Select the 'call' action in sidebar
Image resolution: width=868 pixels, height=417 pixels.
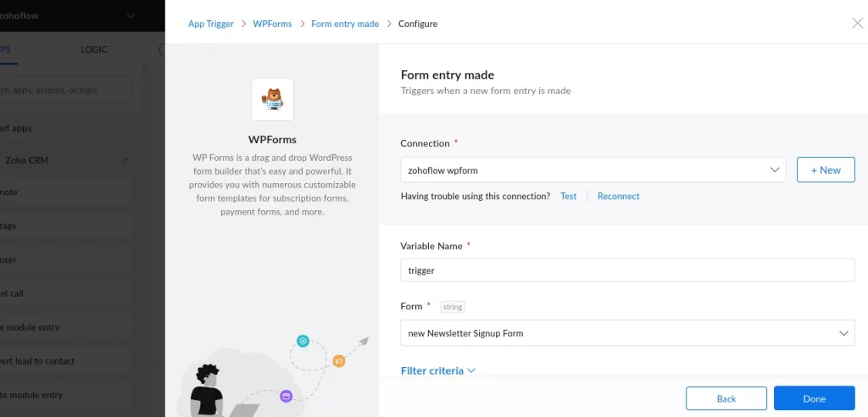pyautogui.click(x=65, y=293)
